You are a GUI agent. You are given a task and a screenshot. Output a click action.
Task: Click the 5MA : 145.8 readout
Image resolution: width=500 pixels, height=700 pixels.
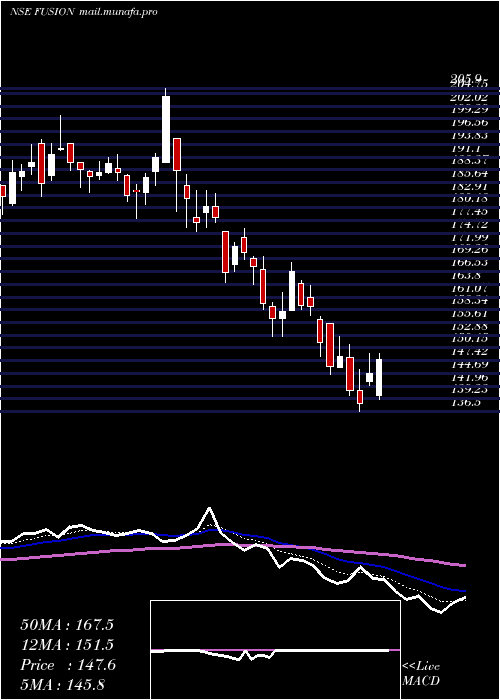(62, 684)
